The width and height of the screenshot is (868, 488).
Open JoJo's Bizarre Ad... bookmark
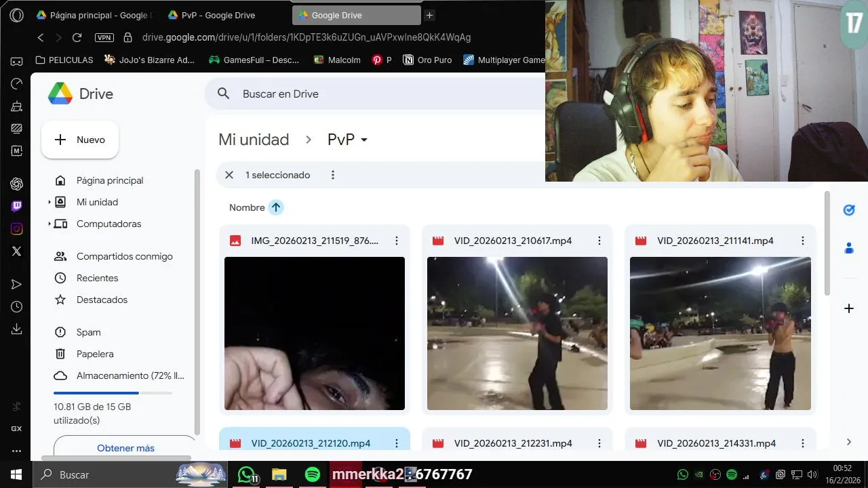(x=149, y=60)
